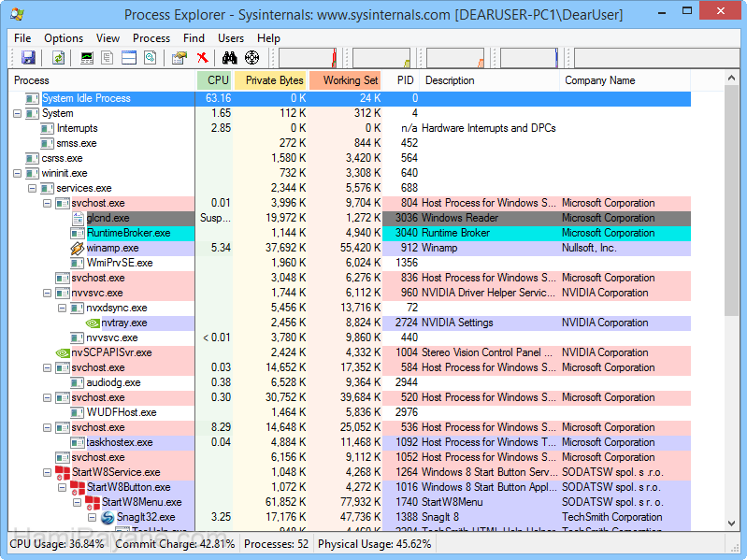Select the winamp.exe process row
The height and width of the screenshot is (560, 747).
(x=350, y=248)
